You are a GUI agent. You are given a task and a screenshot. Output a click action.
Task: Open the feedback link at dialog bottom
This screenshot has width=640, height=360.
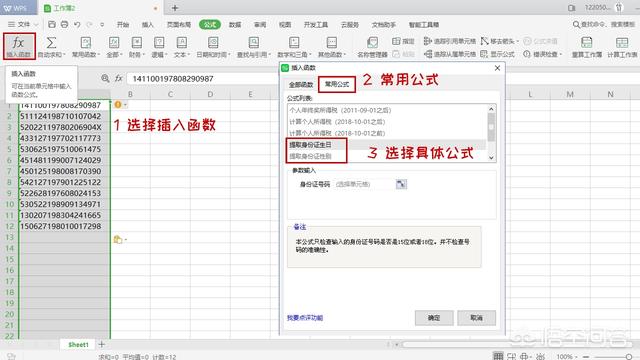pos(305,318)
